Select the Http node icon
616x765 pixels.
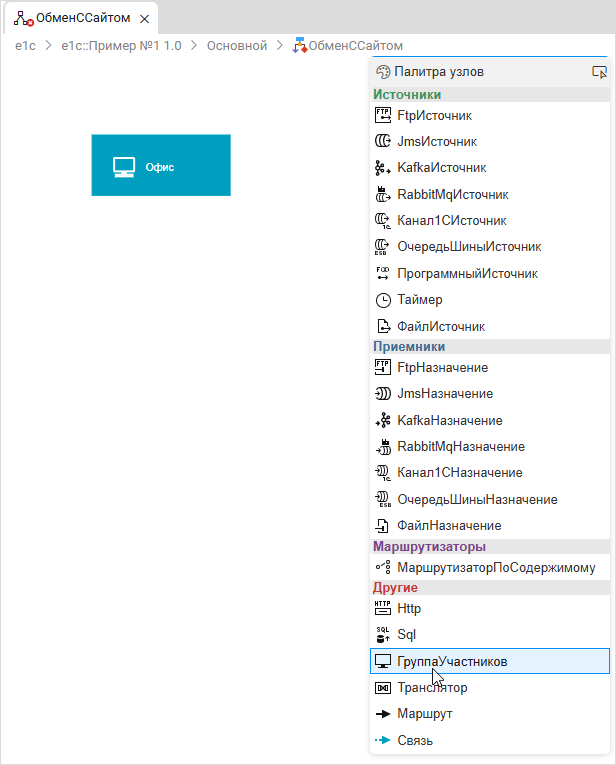(x=381, y=607)
